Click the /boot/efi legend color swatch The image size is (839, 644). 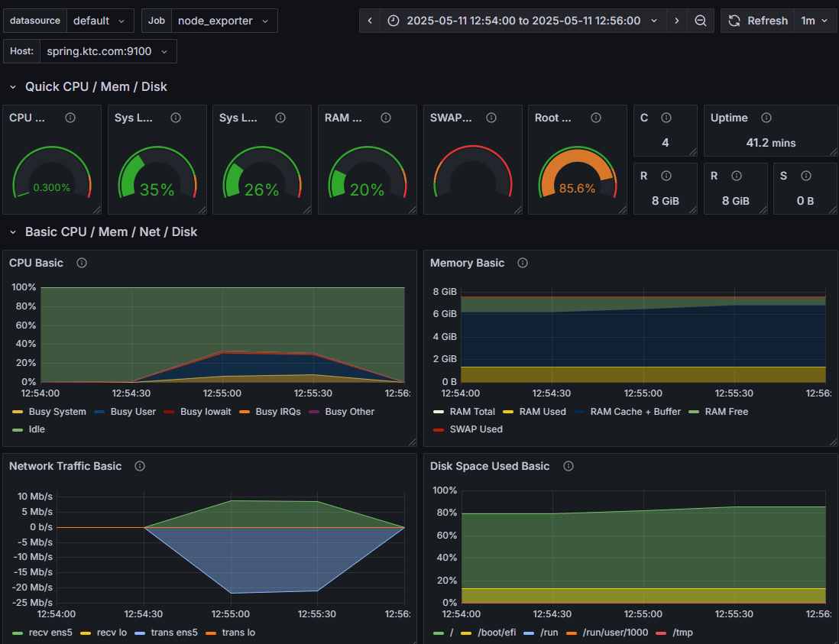tap(465, 633)
